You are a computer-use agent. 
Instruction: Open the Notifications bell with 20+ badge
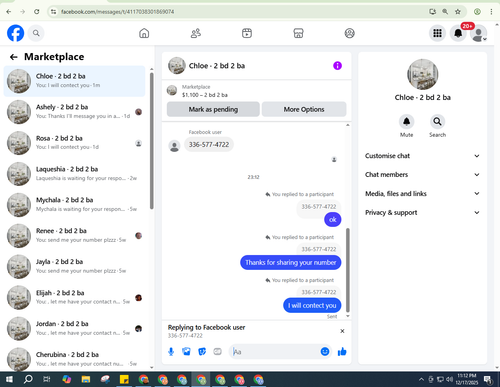458,33
